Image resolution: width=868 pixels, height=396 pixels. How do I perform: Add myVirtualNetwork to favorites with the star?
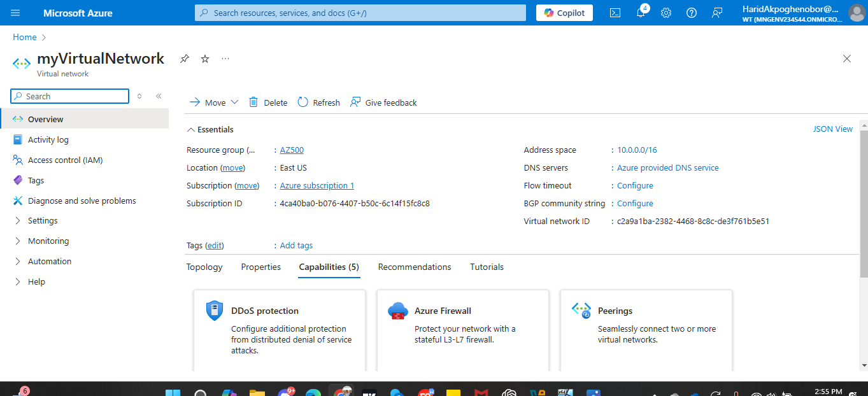coord(204,58)
